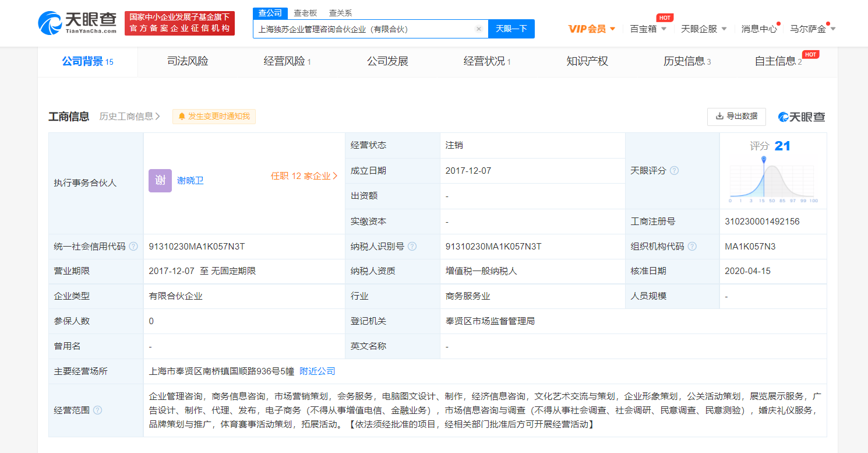Switch to the 司法风险 tab
The height and width of the screenshot is (453, 868).
coord(188,61)
